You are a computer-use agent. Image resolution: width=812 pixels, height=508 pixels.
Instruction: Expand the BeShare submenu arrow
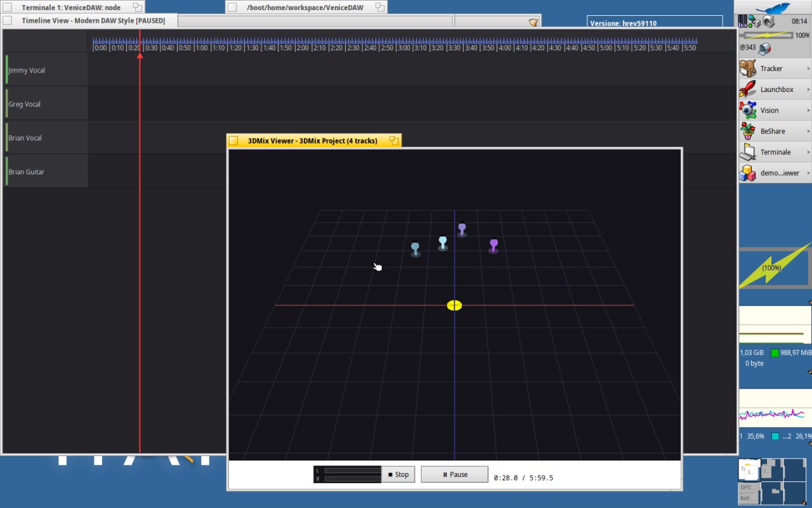808,131
